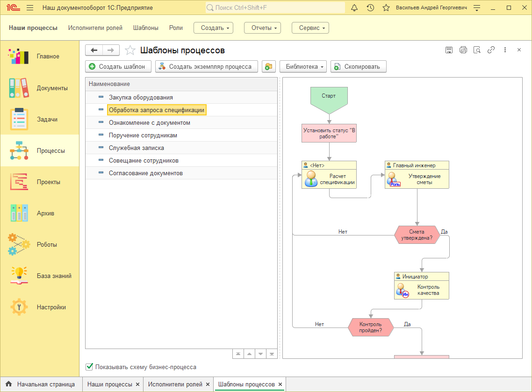Toggle Показывать схему бизнес-процесса checkbox
532x392 pixels.
click(89, 367)
